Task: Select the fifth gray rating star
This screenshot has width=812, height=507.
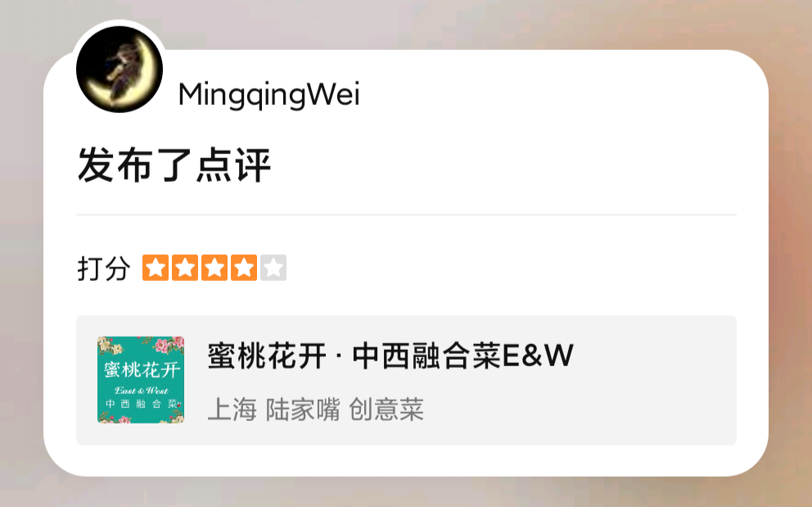Action: [x=273, y=268]
